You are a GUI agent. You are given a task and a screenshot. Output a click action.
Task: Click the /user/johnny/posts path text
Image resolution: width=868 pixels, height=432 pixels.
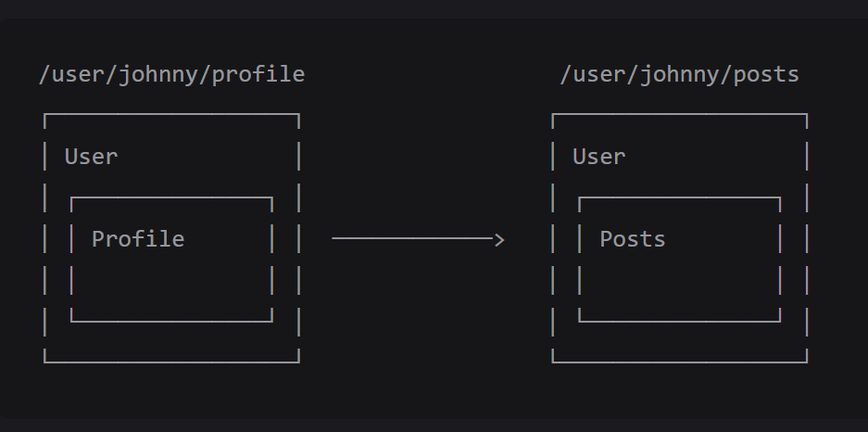(679, 74)
